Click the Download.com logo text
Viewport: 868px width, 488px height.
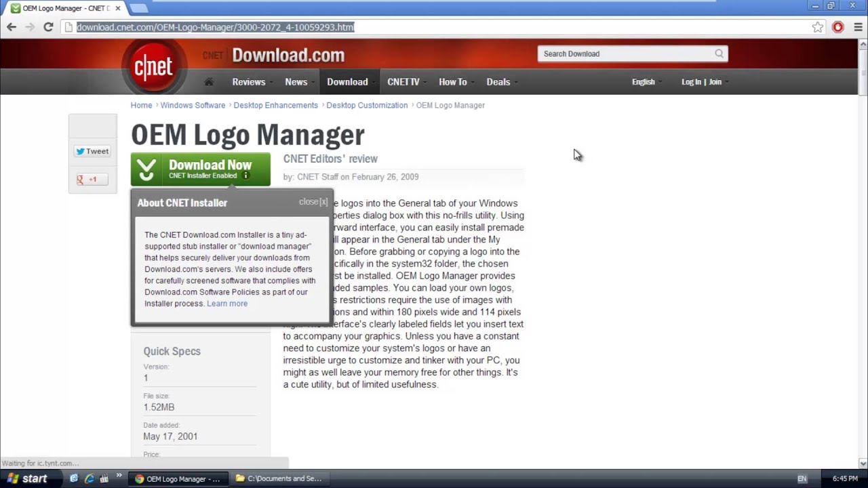click(x=288, y=56)
